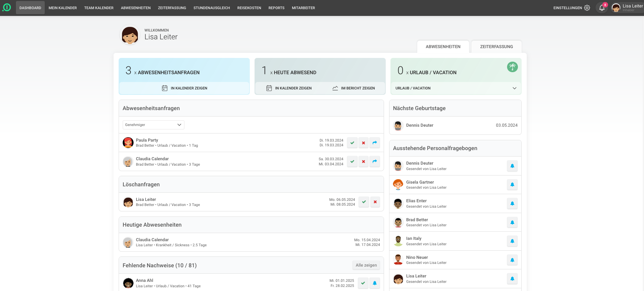Remind Lisa Leiter about Personalfragebogen
This screenshot has height=291, width=644.
coord(512,279)
